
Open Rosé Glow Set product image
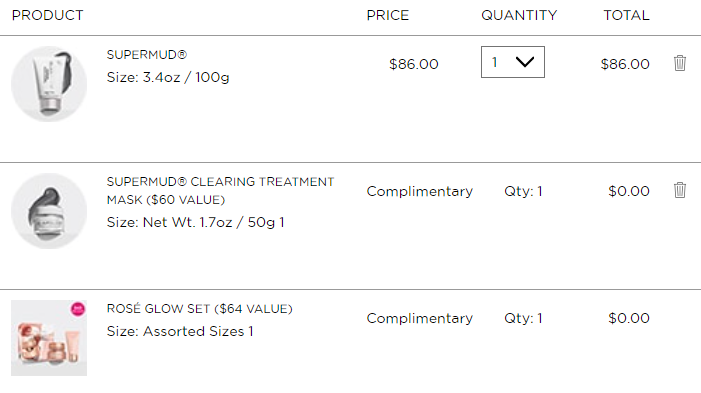pyautogui.click(x=49, y=338)
